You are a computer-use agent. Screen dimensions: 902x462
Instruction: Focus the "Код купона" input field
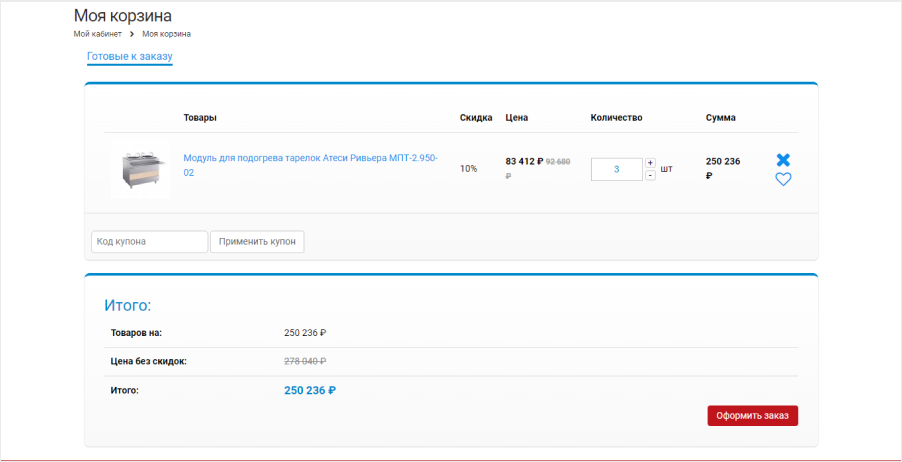pyautogui.click(x=149, y=242)
